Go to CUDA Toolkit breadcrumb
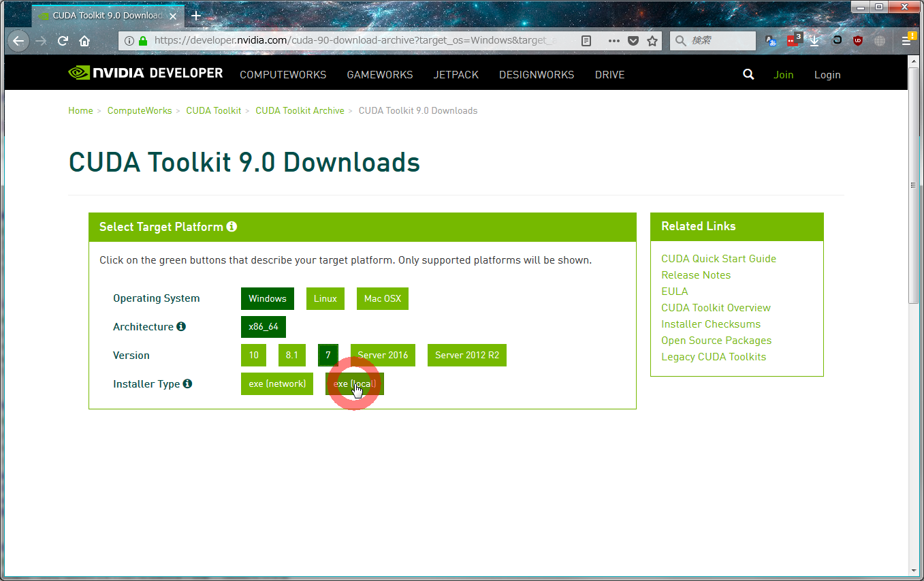The height and width of the screenshot is (581, 924). coord(214,110)
